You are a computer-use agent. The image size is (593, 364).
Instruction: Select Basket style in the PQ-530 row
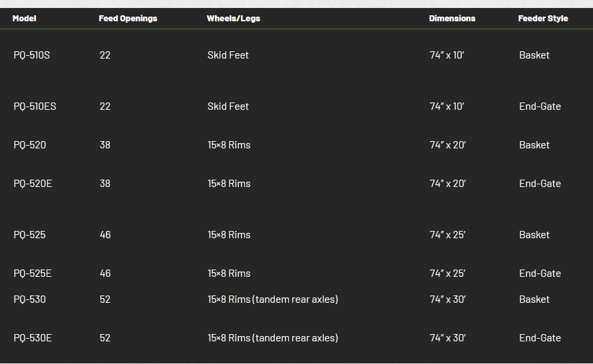(534, 299)
